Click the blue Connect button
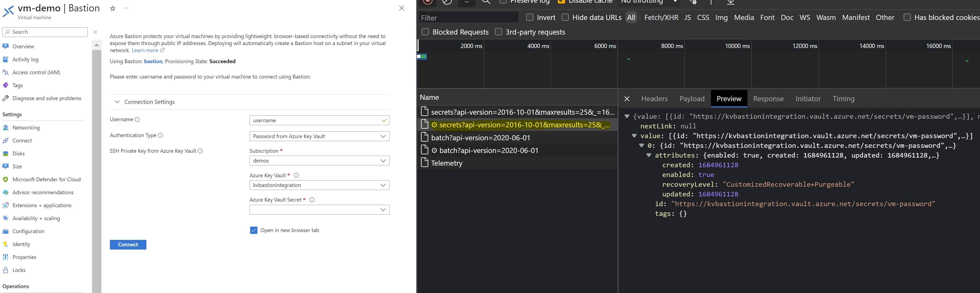This screenshot has width=980, height=293. [128, 245]
